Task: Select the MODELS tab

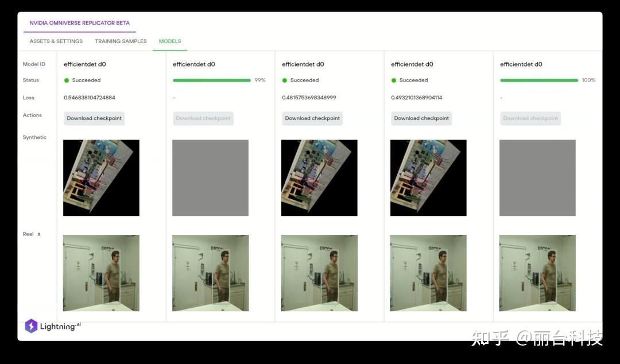Action: (x=169, y=41)
